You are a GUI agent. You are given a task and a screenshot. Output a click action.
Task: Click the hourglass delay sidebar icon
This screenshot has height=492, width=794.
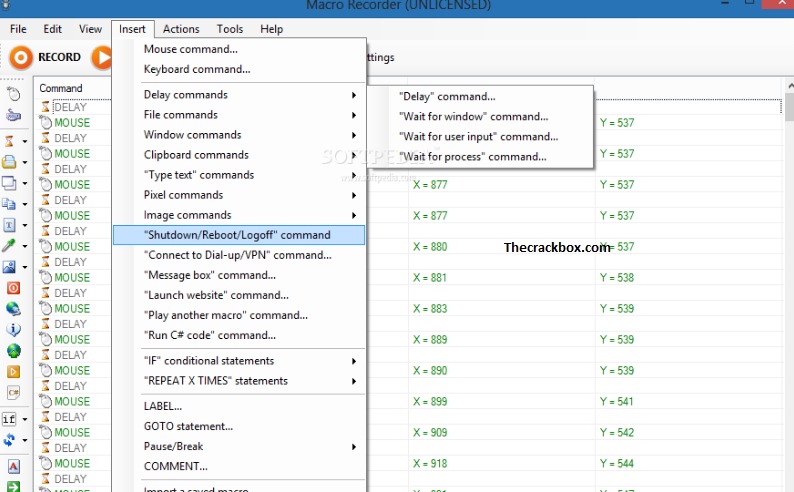click(9, 141)
